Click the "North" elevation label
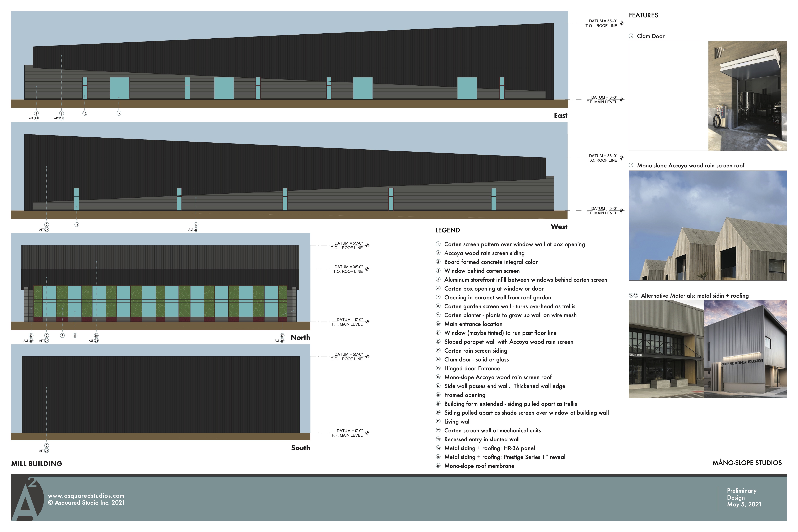This screenshot has width=798, height=532. tap(300, 337)
